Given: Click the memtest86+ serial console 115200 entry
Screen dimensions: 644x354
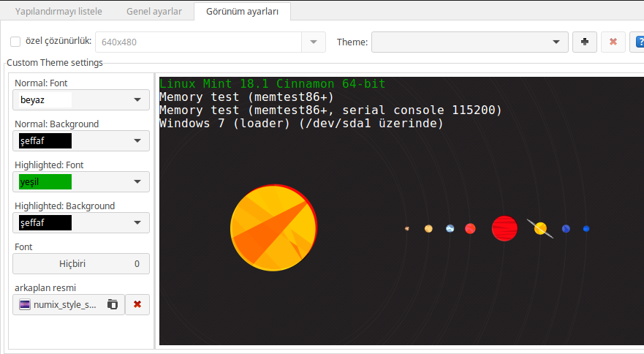Looking at the screenshot, I should pos(330,110).
